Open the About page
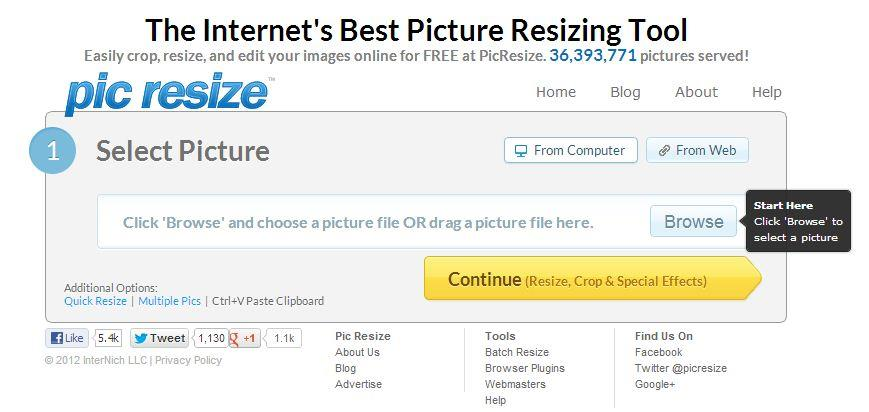This screenshot has height=412, width=869. pyautogui.click(x=696, y=92)
